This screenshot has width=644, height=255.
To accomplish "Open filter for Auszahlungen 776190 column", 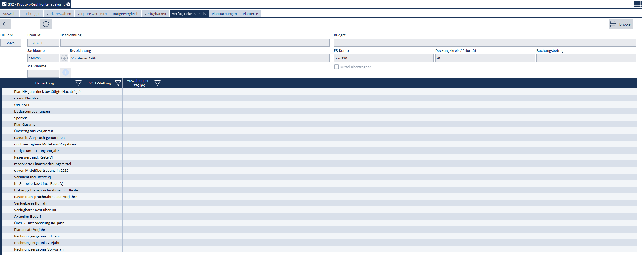I will pyautogui.click(x=157, y=83).
